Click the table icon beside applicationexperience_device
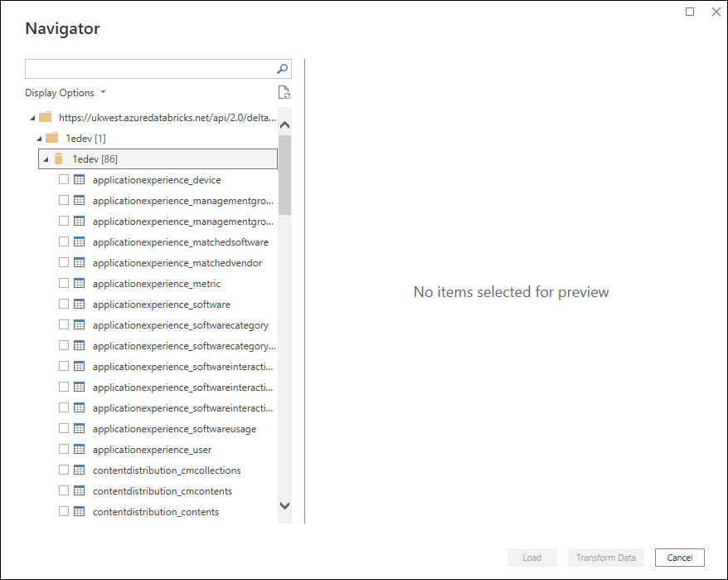Image resolution: width=728 pixels, height=580 pixels. [80, 180]
